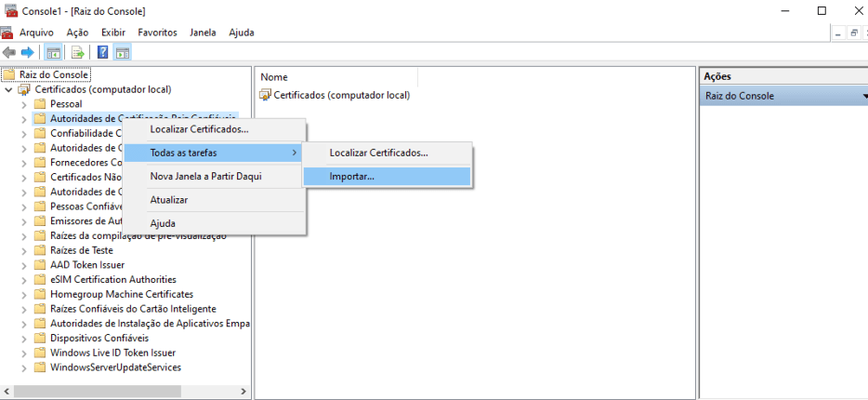Click the Certificados icon in the Nome list
Viewport: 868px width, 400px height.
tap(266, 95)
